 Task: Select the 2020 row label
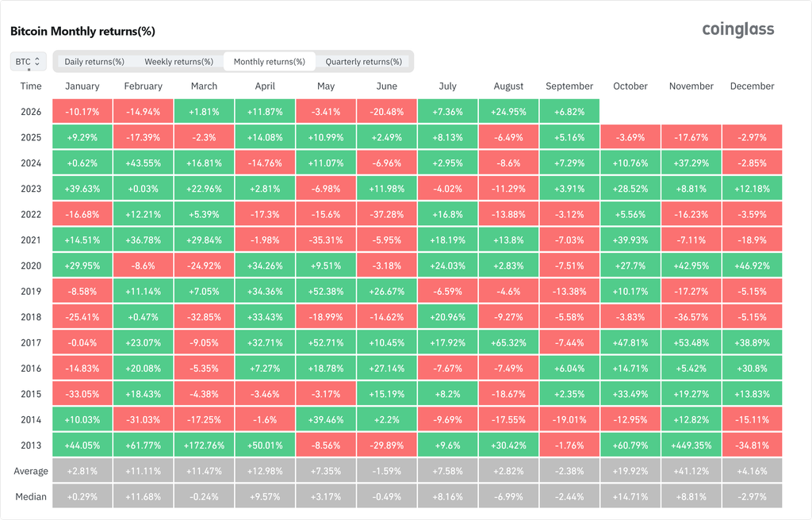pos(31,266)
